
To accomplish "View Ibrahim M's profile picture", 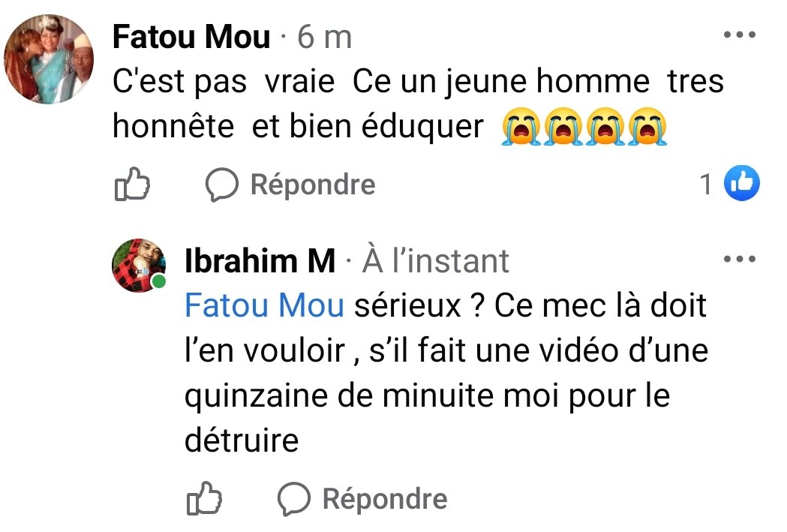I will tap(138, 265).
